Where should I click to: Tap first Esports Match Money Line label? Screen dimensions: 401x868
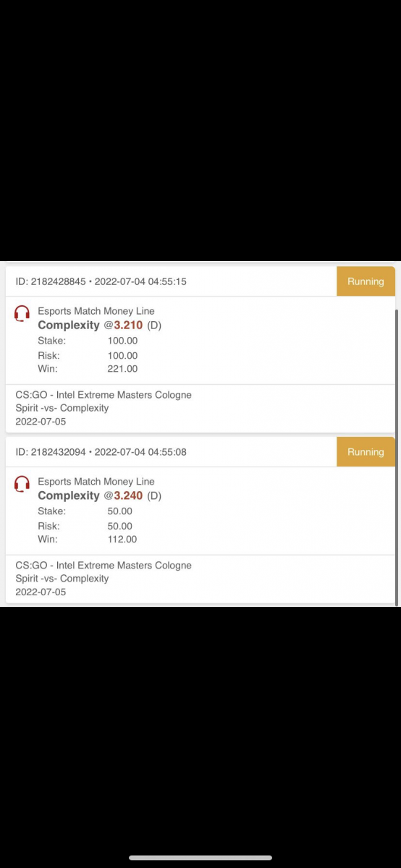pos(96,311)
